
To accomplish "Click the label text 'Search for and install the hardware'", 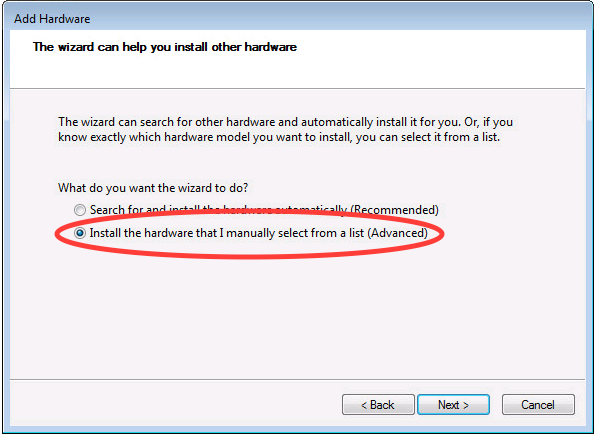I will point(181,210).
